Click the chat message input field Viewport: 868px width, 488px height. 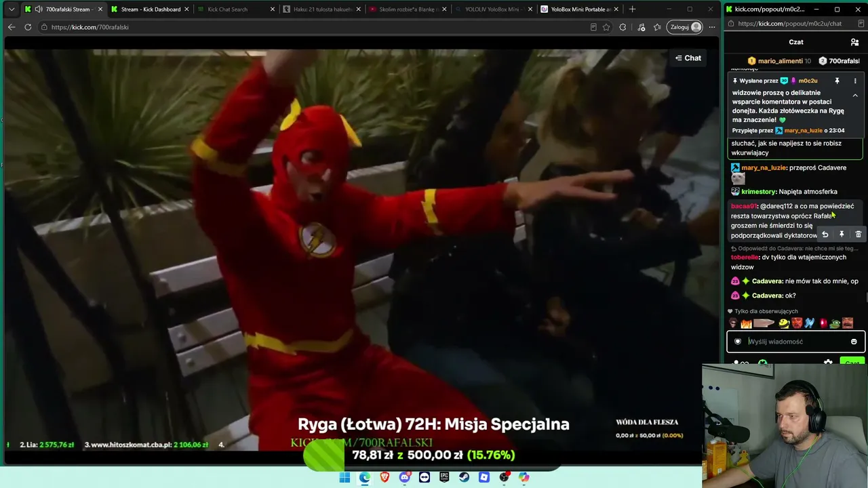pos(796,342)
